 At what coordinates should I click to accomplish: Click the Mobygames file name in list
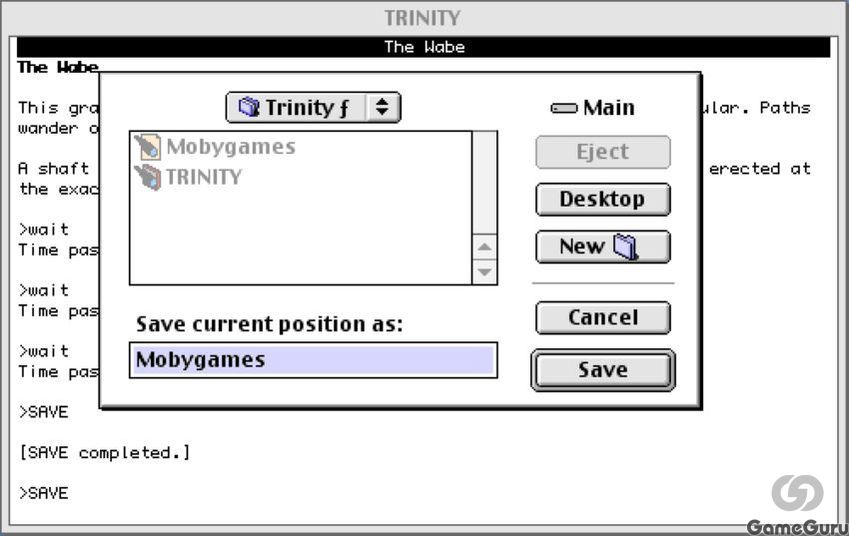[231, 147]
